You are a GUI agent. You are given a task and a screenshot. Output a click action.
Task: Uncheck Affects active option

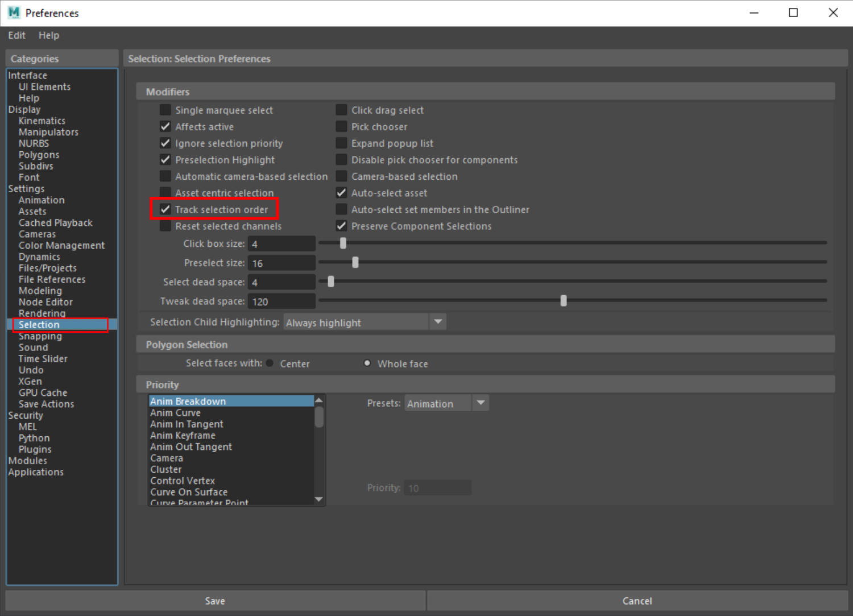165,126
